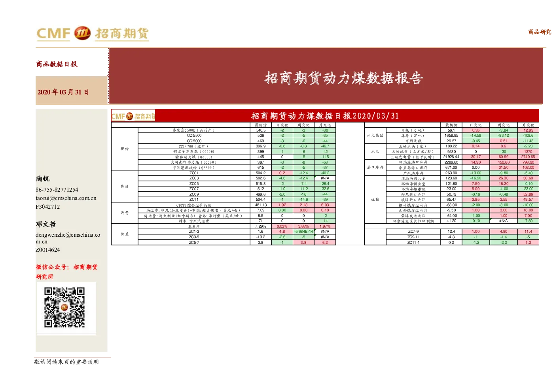Click the '环渤海船舶数' row label
Image resolution: width=555 pixels, height=392 pixels.
[413, 189]
